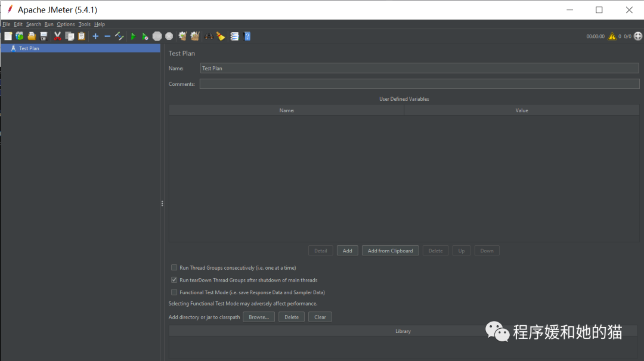Screen dimensions: 644x361
Task: Enable Functional Test Mode checkbox
Action: [x=174, y=292]
